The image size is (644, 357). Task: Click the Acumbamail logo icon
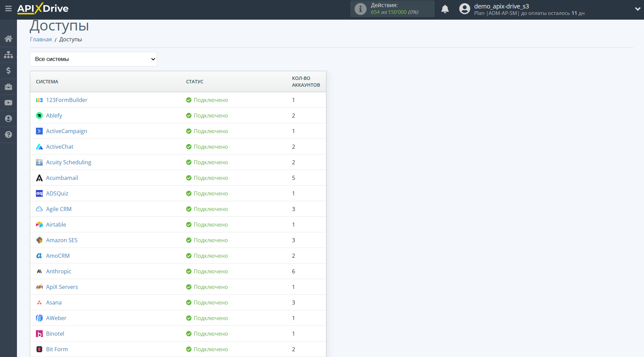click(x=39, y=178)
